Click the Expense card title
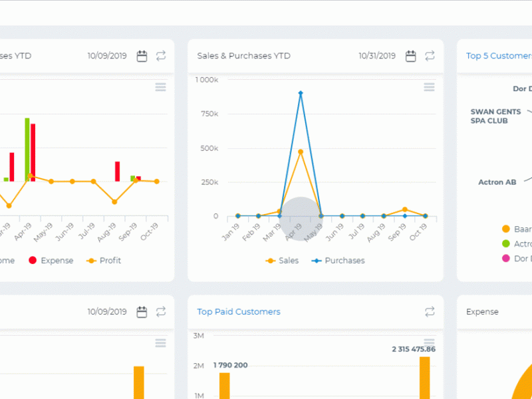Screen dimensions: 532x399 tap(482, 312)
